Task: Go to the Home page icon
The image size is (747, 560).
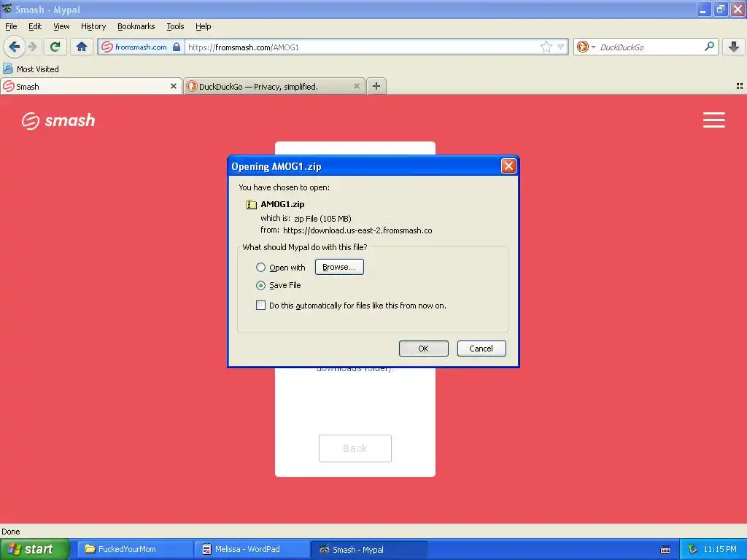Action: coord(82,47)
